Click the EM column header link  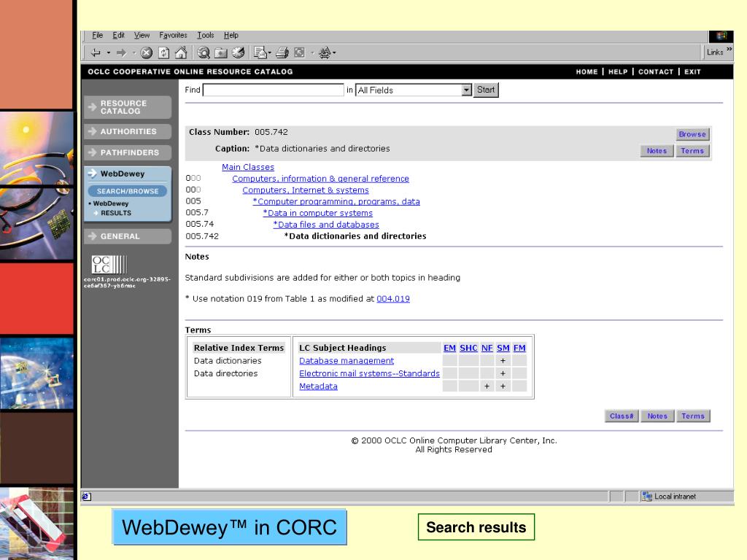click(x=449, y=348)
